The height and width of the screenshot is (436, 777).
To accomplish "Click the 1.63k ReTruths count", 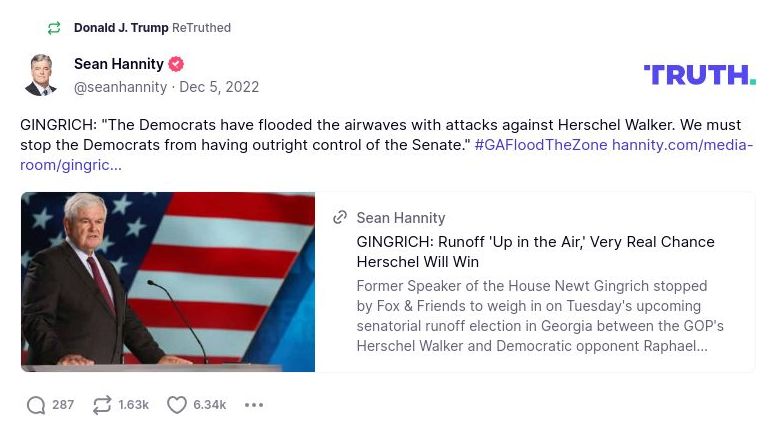I will 133,405.
